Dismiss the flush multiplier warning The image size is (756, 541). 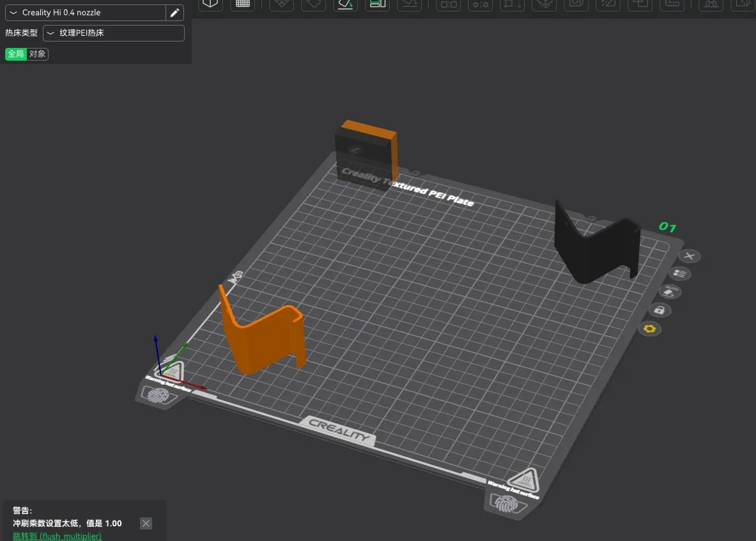pos(146,523)
